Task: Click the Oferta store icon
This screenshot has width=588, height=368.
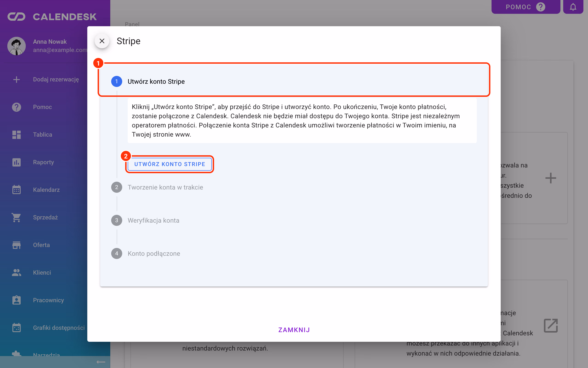Action: point(16,245)
